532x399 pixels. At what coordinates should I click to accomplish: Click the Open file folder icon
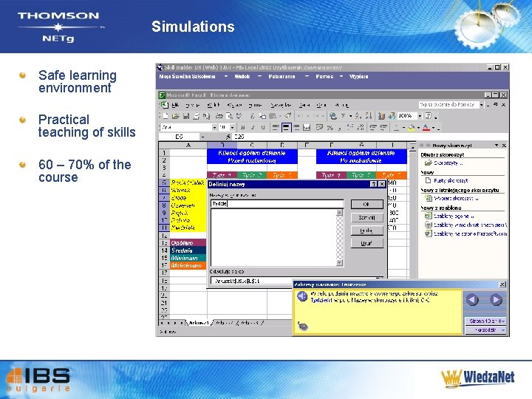coord(175,116)
